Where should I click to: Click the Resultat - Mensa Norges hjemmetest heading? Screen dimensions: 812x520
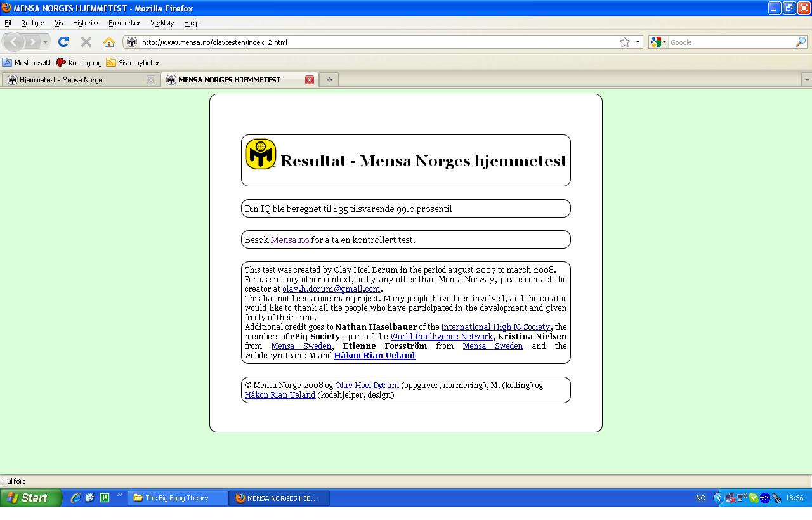424,160
